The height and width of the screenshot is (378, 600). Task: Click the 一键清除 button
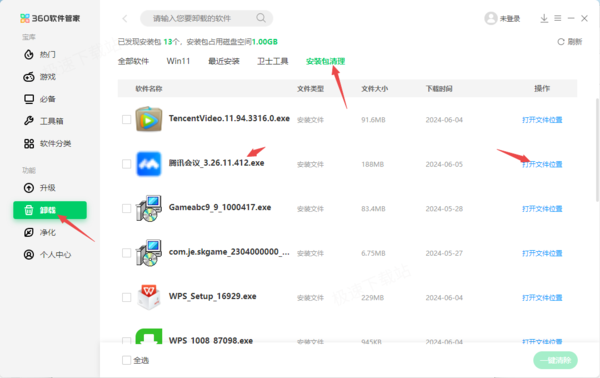pyautogui.click(x=555, y=360)
